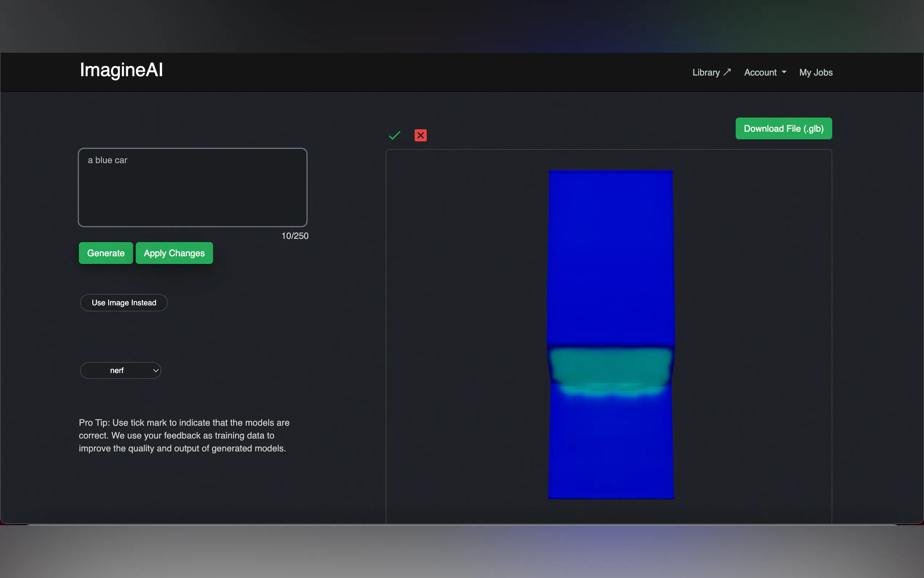This screenshot has width=924, height=578.
Task: Expand the chevron on the nerf selector
Action: 155,371
